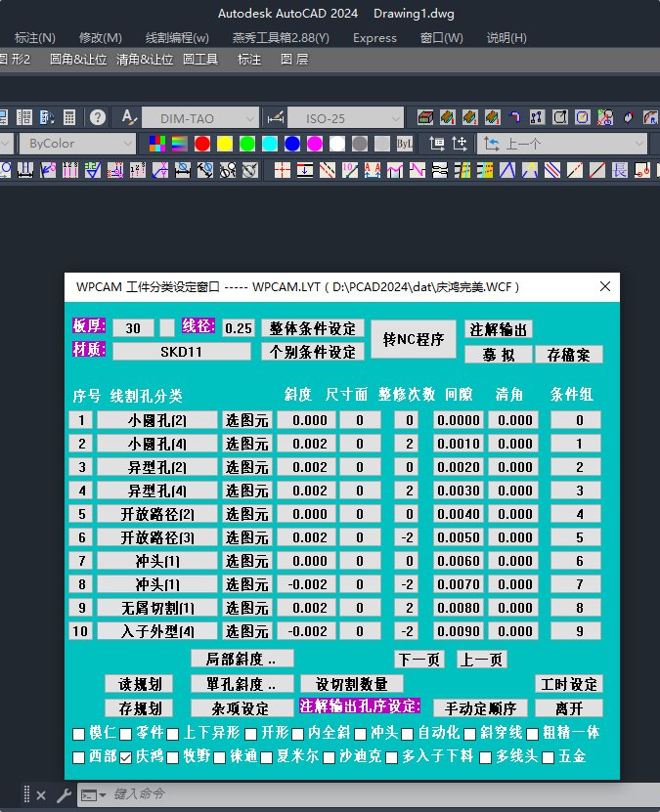Click the magenta zigzag polyline icon

[418, 170]
